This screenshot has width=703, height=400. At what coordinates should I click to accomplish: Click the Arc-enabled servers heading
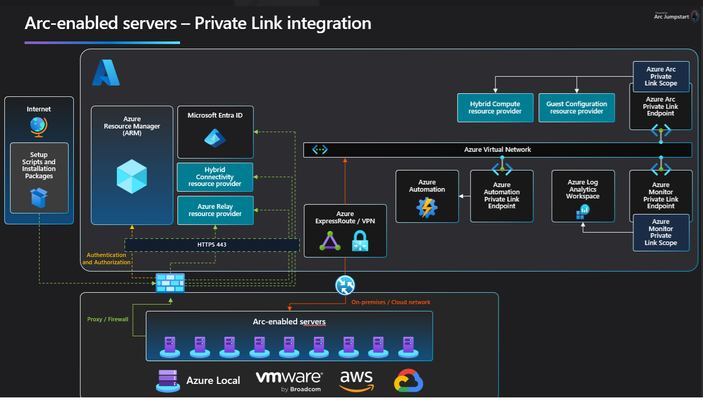pyautogui.click(x=289, y=322)
